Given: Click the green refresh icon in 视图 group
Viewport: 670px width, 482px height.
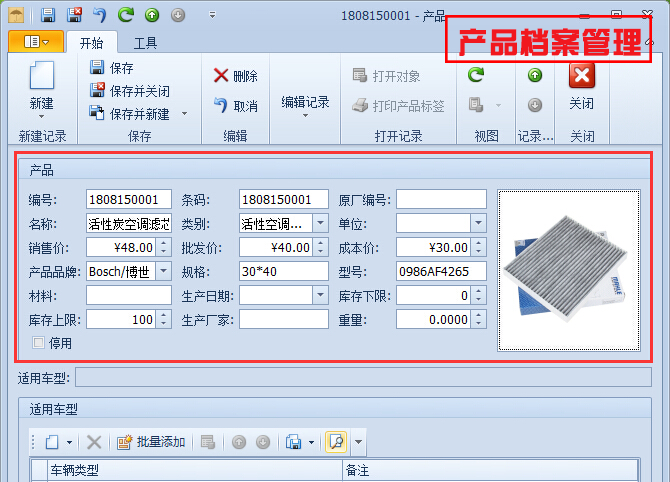Looking at the screenshot, I should (477, 75).
